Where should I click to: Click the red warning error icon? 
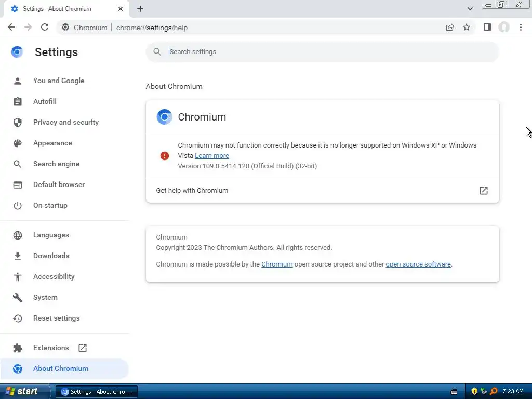[x=165, y=156]
